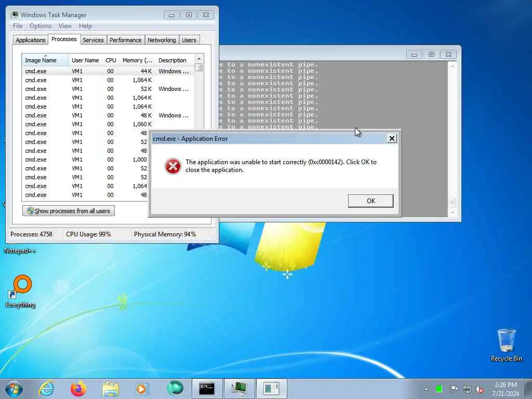
Task: Select the process row using 1,060 K
Action: (x=108, y=124)
